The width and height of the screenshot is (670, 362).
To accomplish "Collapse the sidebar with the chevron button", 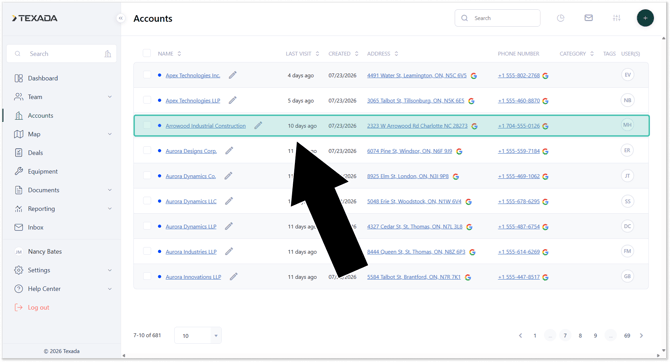I will pos(120,18).
